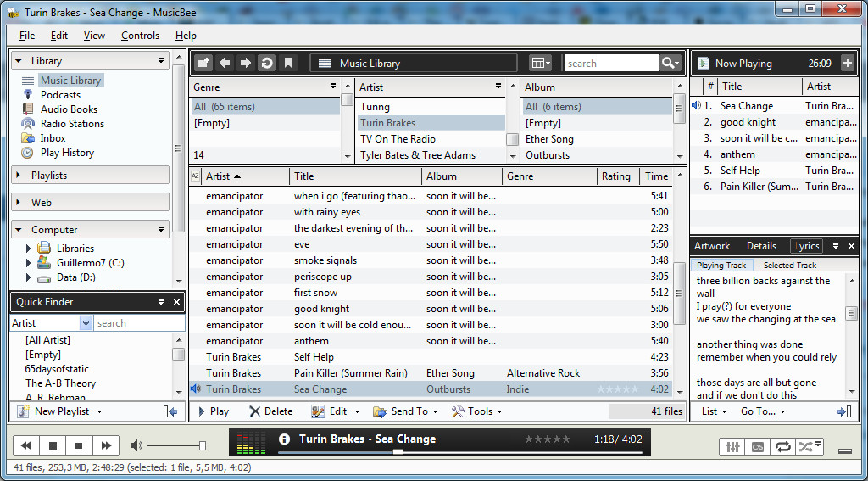Collapse the Library section

19,61
